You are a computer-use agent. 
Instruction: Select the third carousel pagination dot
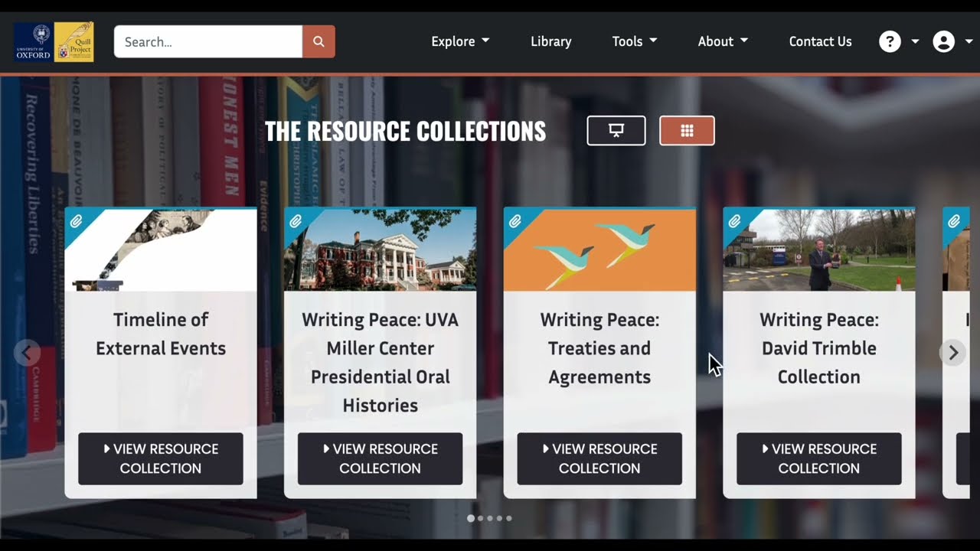(490, 518)
